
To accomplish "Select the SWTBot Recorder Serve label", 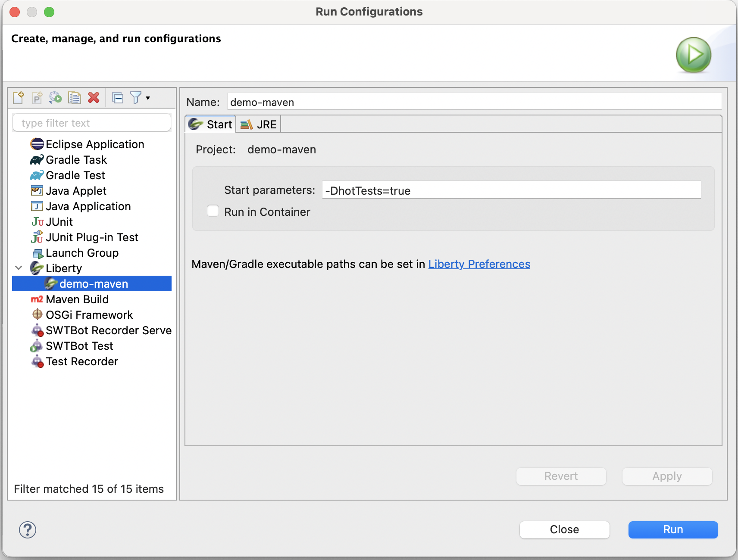I will tap(109, 330).
